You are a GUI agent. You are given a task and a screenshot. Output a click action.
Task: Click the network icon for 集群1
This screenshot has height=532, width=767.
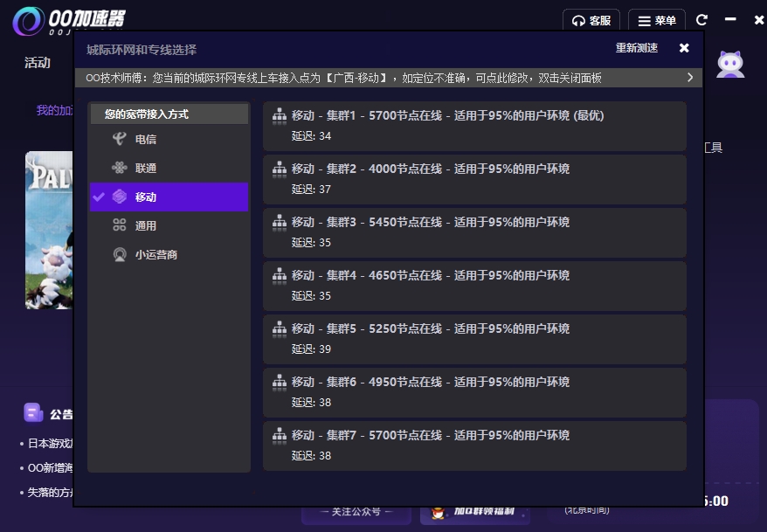point(280,115)
